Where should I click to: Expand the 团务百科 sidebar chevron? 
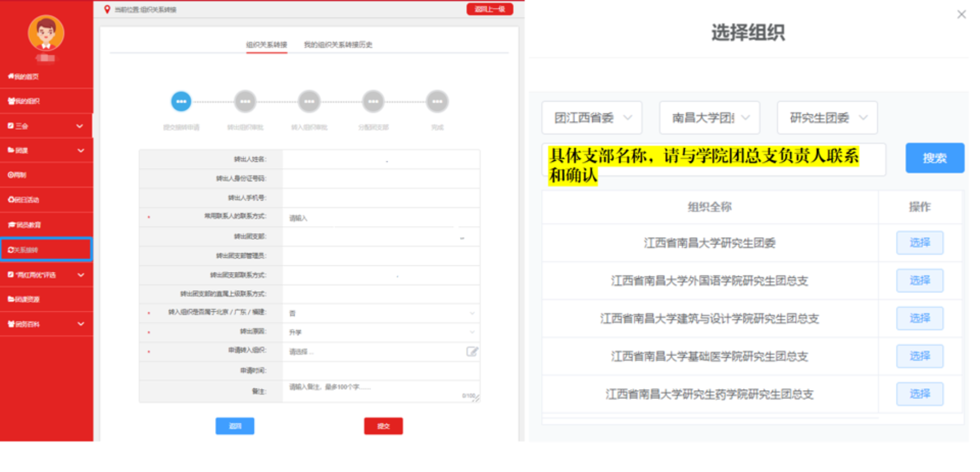point(81,324)
